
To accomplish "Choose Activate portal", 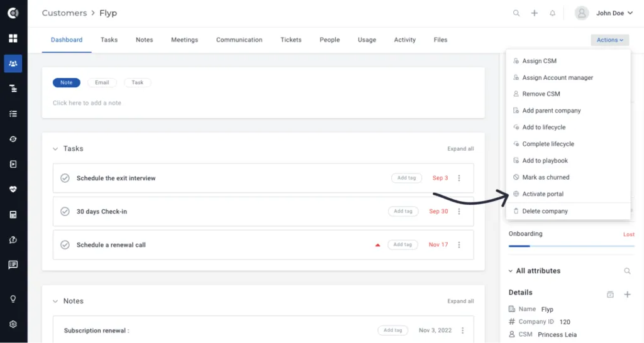I will click(x=569, y=194).
